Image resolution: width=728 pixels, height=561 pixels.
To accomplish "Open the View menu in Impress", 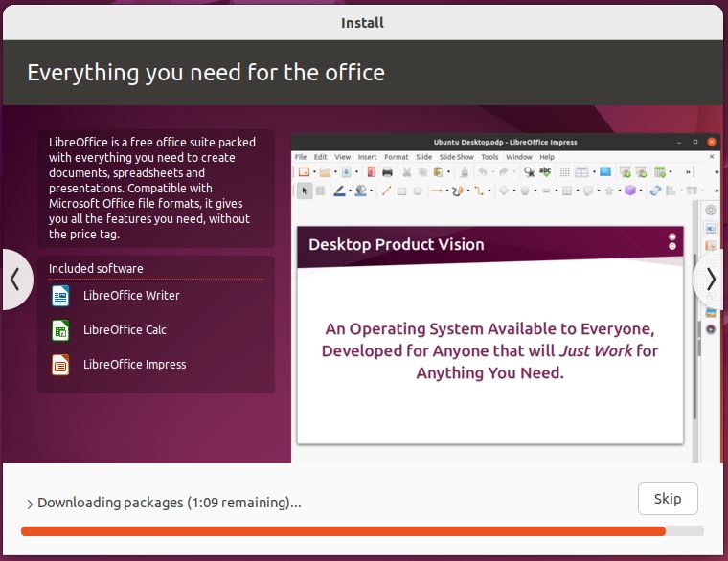I will [343, 157].
